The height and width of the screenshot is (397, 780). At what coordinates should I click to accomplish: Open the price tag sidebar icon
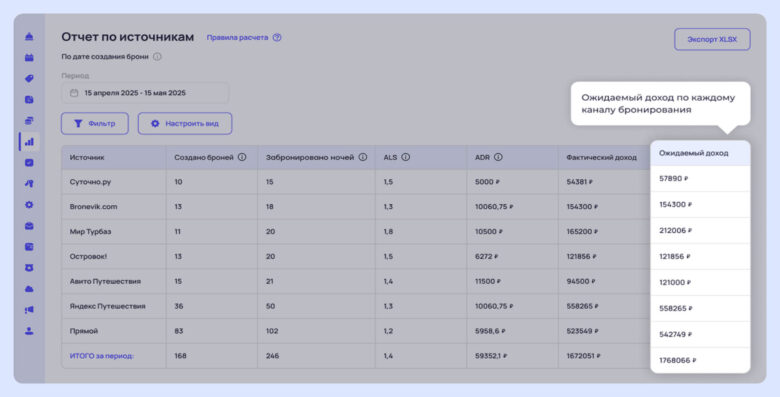pos(29,79)
